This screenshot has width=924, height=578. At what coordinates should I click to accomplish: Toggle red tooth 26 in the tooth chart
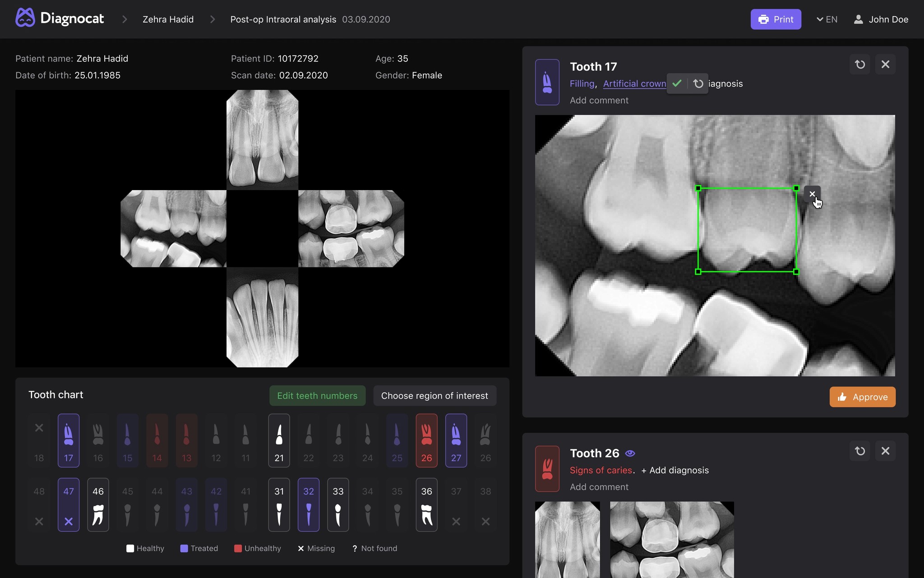(426, 440)
